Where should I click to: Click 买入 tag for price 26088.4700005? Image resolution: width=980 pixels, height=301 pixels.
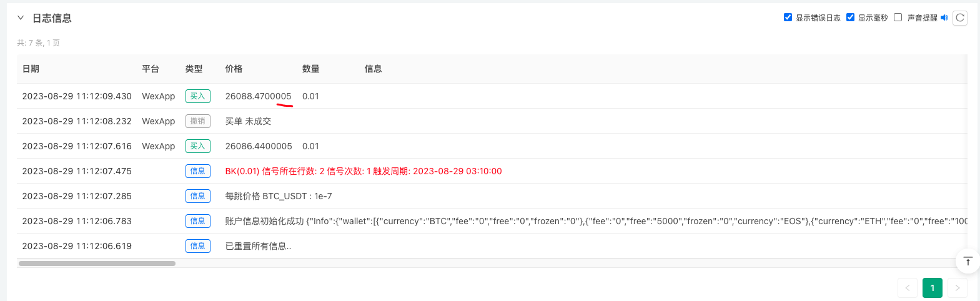[x=197, y=96]
